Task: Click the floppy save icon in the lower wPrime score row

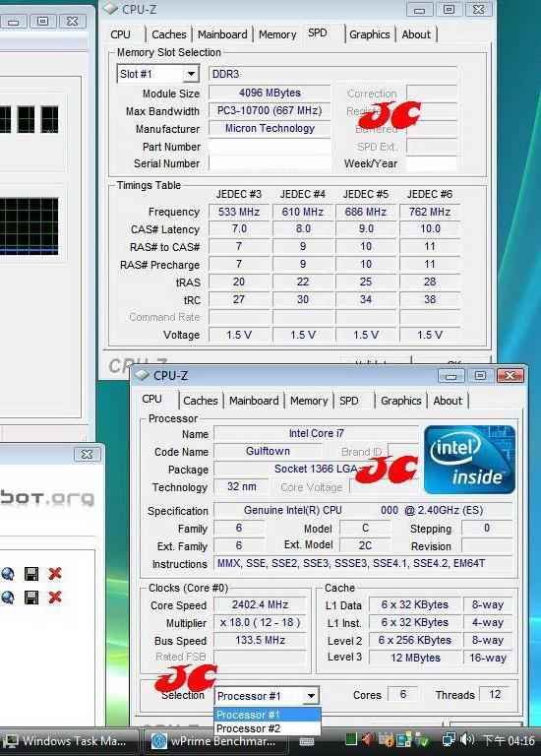Action: point(31,598)
